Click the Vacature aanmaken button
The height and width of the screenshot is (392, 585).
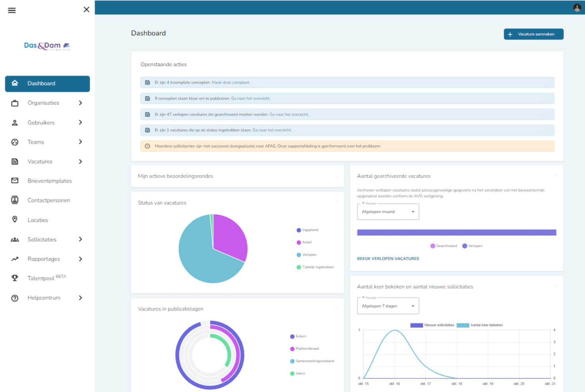(x=533, y=34)
